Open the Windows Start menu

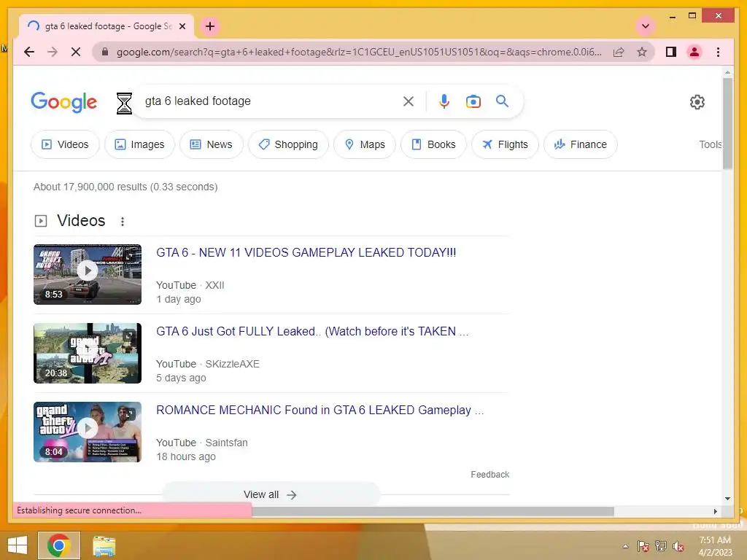pyautogui.click(x=18, y=545)
